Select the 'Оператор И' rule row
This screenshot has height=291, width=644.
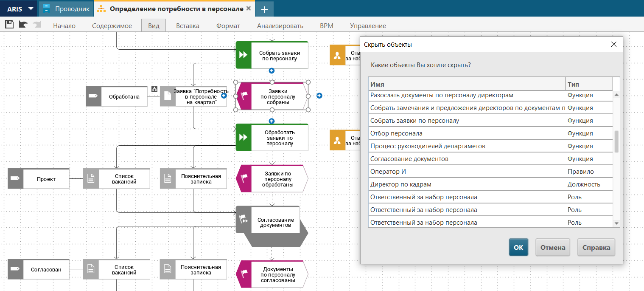[490, 172]
